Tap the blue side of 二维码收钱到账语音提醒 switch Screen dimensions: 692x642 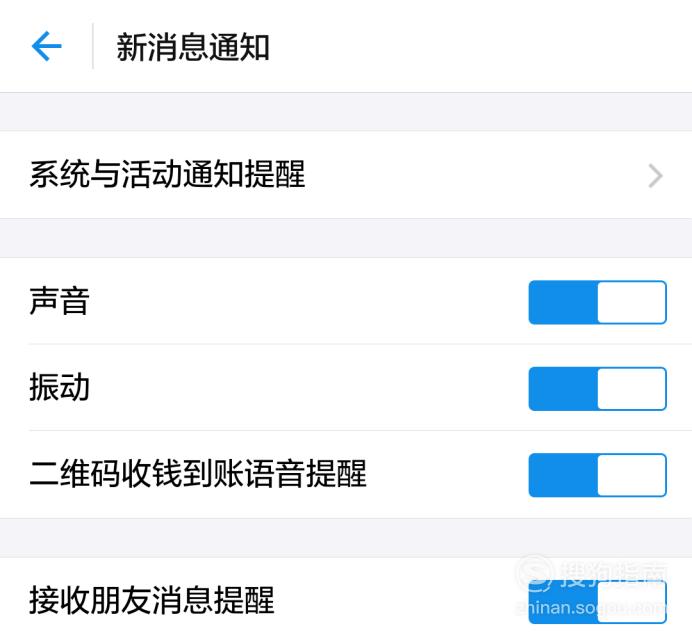[x=564, y=475]
